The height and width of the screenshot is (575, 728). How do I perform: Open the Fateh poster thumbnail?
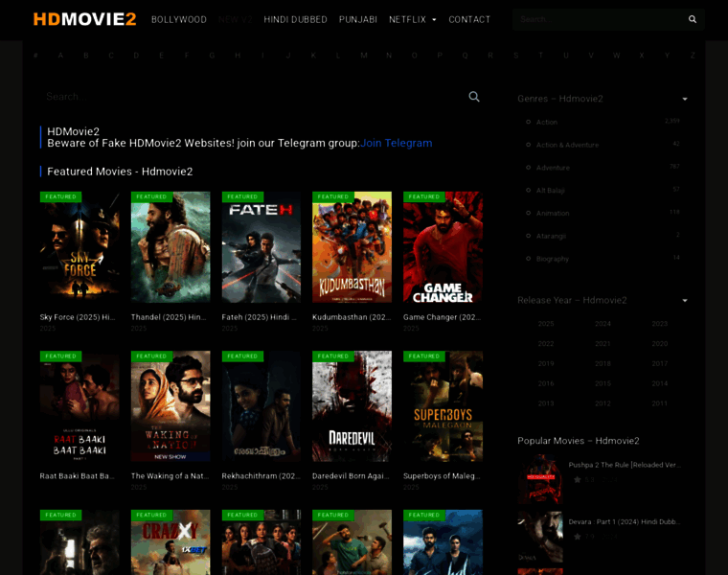[x=261, y=247]
